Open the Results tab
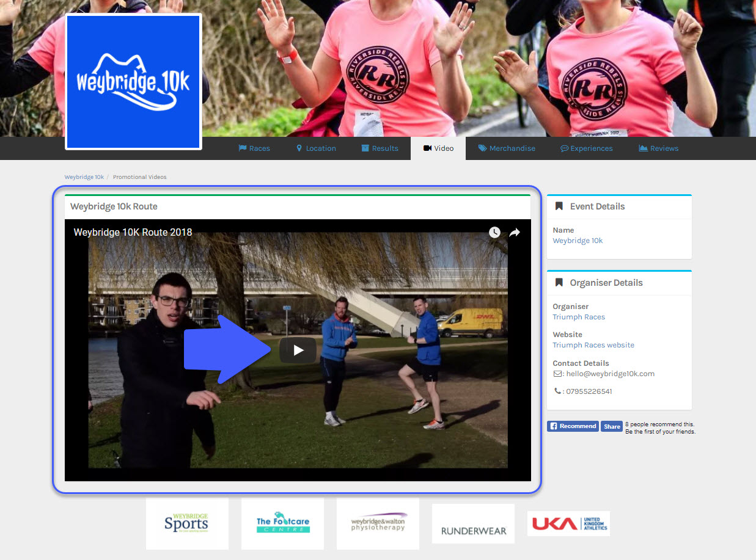 coord(379,148)
